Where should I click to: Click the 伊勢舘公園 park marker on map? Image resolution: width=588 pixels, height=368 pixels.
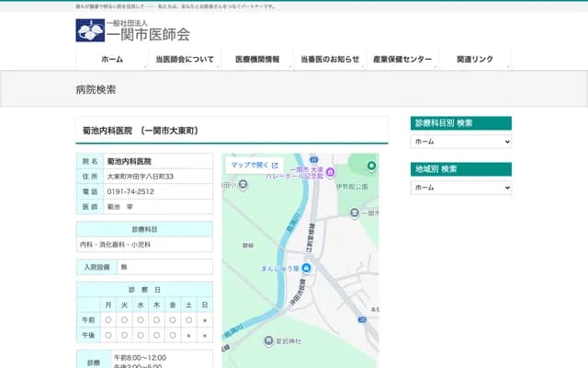371,166
